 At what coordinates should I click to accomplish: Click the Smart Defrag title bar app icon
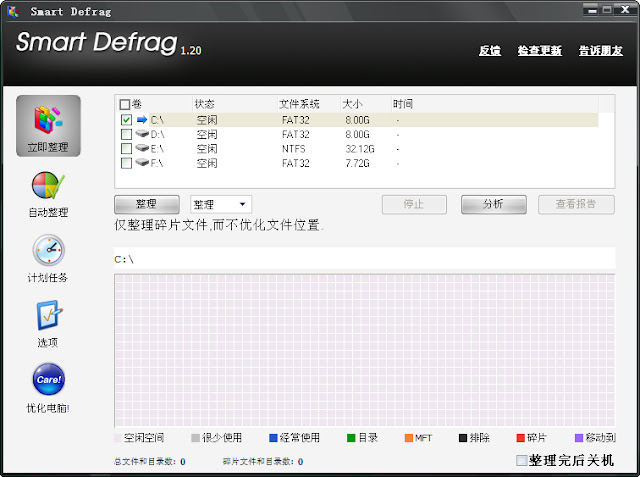13,11
